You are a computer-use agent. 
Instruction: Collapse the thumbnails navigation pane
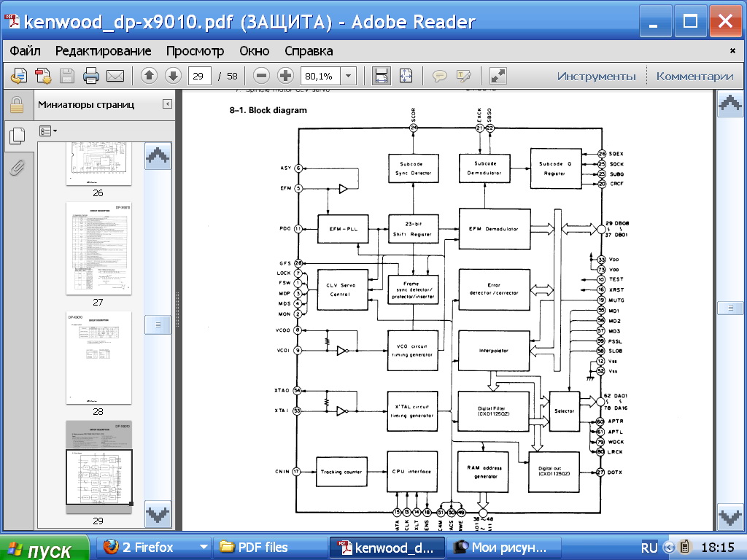pyautogui.click(x=167, y=104)
